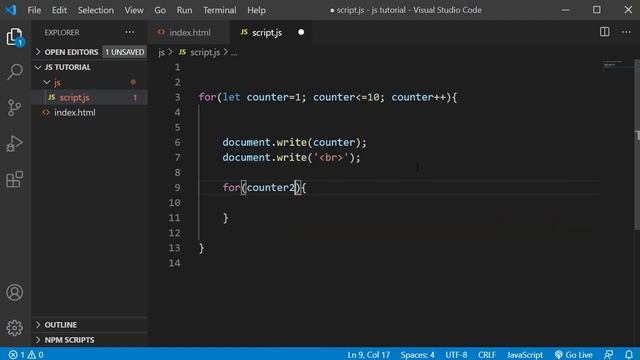Open the Manage gear icon
This screenshot has height=360, width=640.
pos(15,328)
